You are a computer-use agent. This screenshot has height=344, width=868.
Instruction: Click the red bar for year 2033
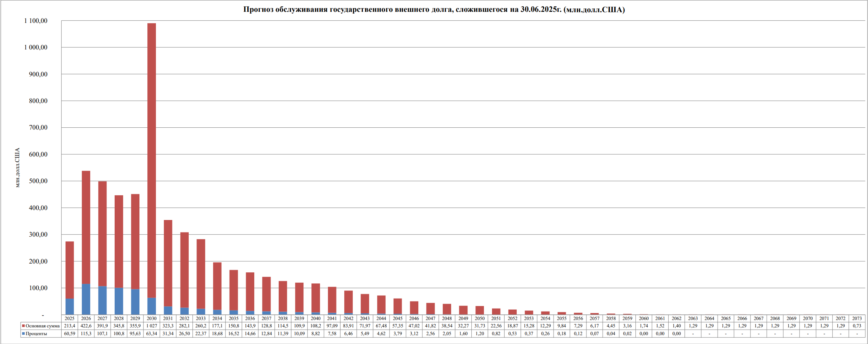click(x=201, y=273)
